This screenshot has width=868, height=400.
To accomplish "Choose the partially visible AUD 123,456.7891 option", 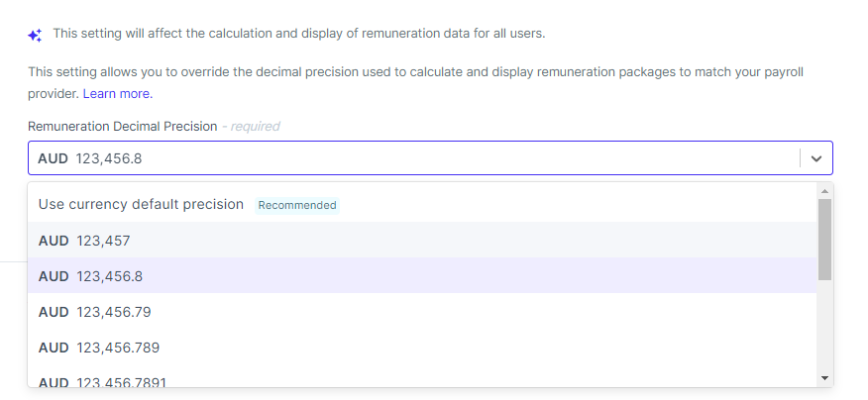I will (422, 379).
